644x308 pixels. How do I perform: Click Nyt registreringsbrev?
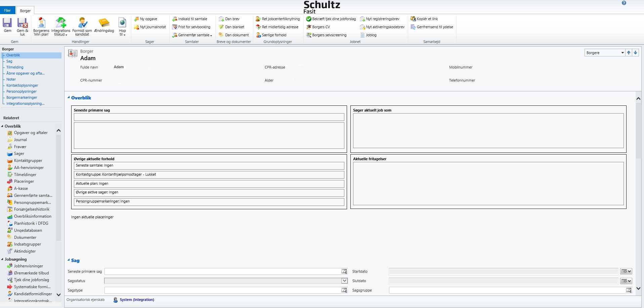pos(380,19)
